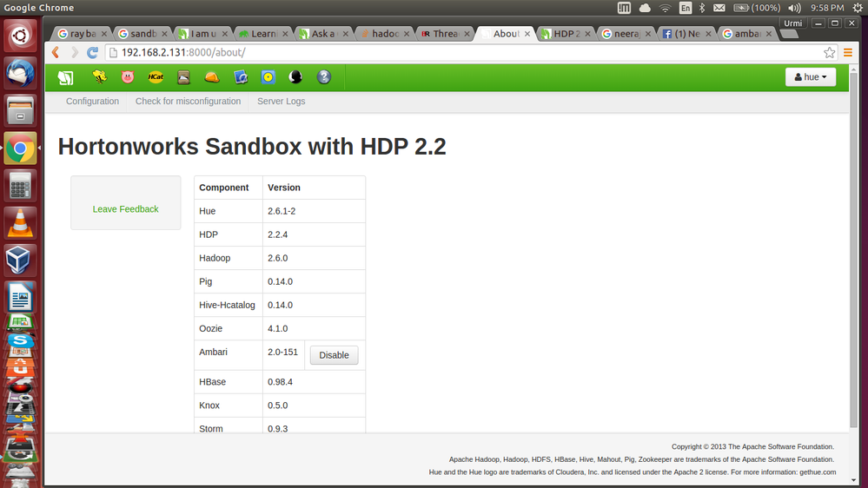Open the mail envelope indicator

tap(719, 8)
